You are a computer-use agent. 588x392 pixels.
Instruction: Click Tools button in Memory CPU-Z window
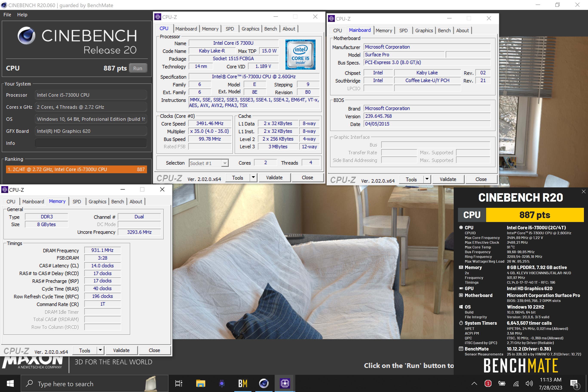tap(84, 351)
